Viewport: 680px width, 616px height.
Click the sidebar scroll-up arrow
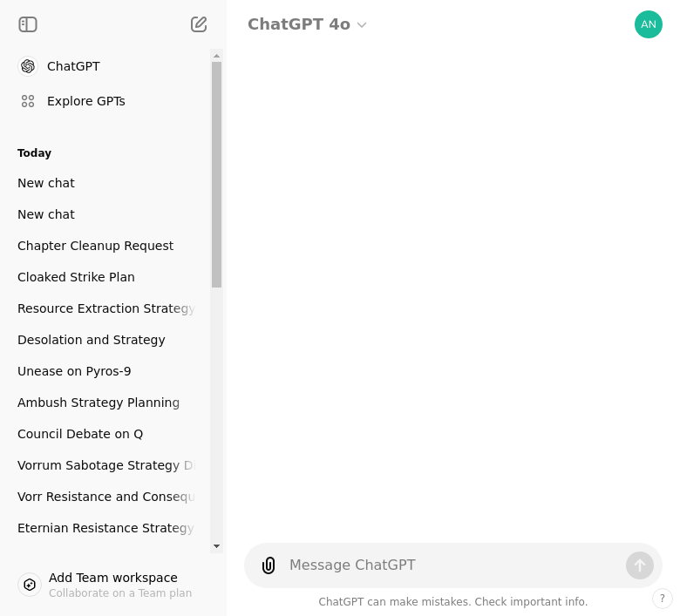click(216, 56)
